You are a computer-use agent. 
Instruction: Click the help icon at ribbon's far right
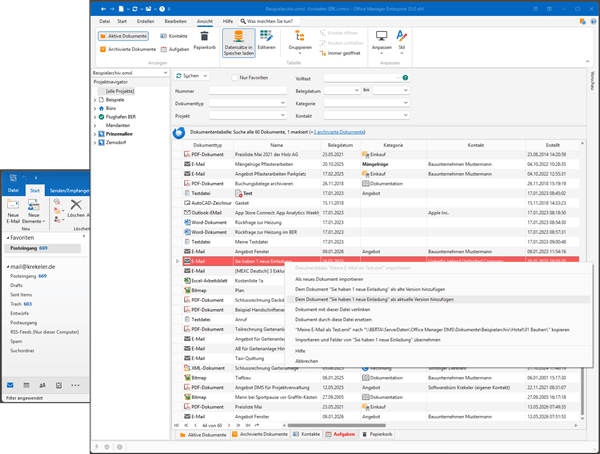pyautogui.click(x=593, y=21)
